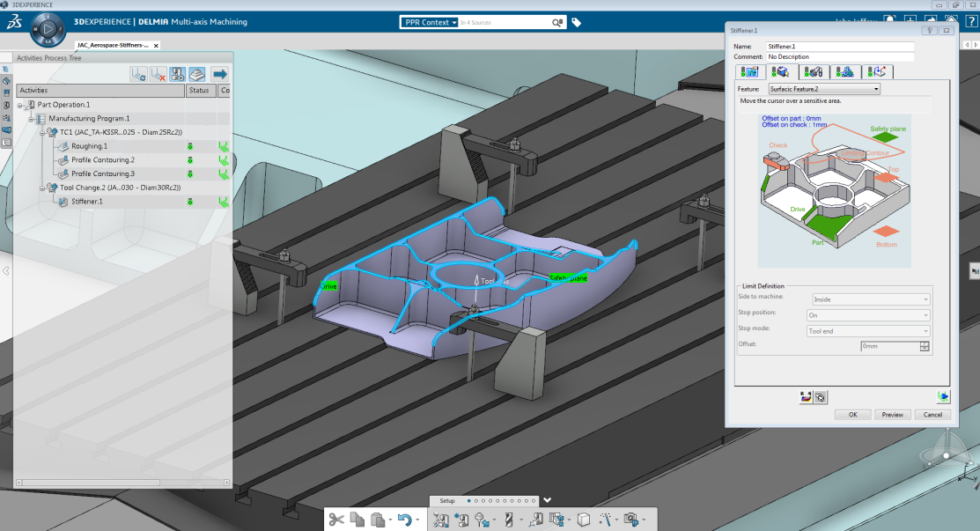Click the help question mark in Stiffener.1 dialog
This screenshot has width=980, height=531.
click(929, 30)
